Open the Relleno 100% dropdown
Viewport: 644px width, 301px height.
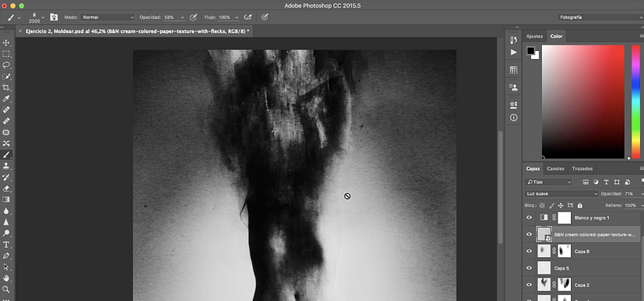pyautogui.click(x=642, y=205)
